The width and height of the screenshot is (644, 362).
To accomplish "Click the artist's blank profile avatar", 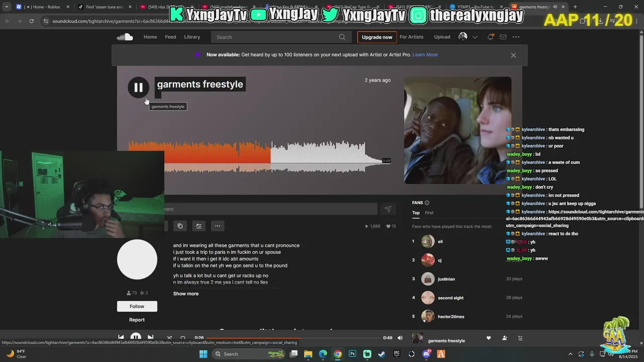I will 137,259.
